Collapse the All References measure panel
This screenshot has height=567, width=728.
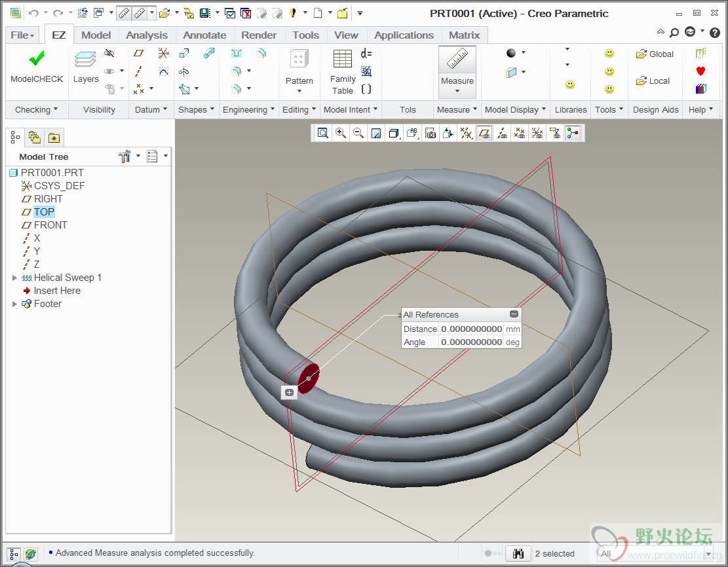click(514, 314)
